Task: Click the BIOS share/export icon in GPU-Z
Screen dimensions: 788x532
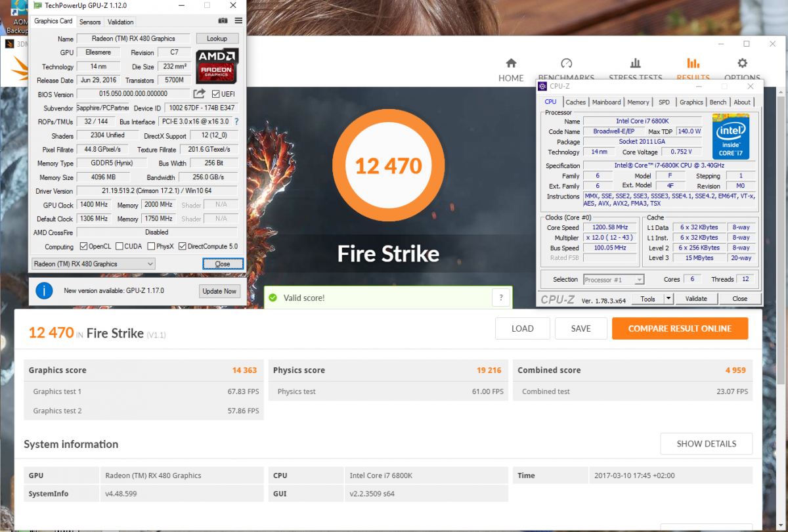Action: click(200, 94)
